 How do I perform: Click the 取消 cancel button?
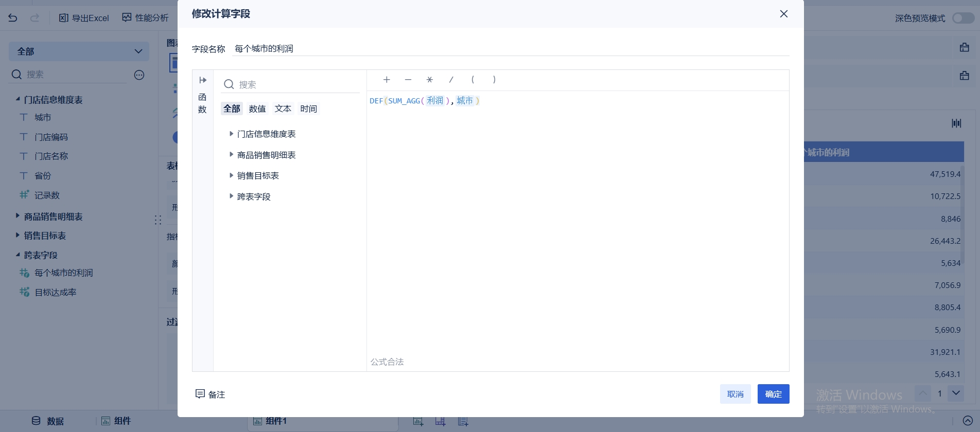[x=735, y=394]
